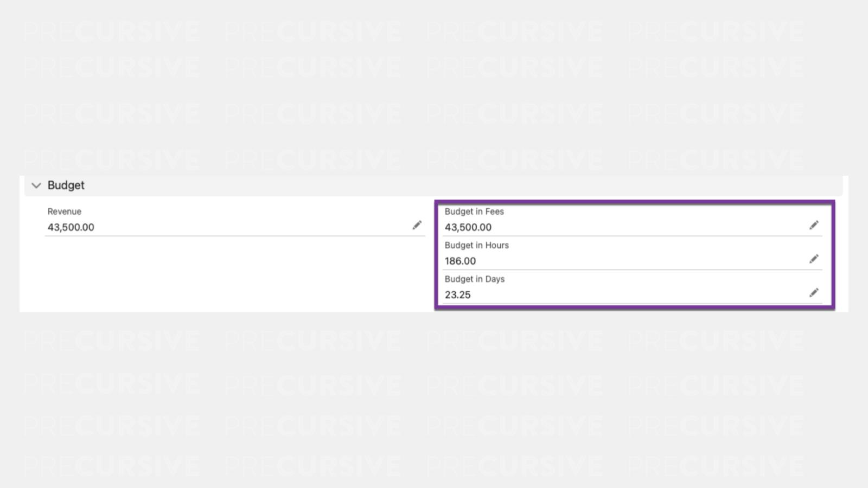Click the edit pencil beside Budget in Fees
The height and width of the screenshot is (488, 868).
(x=814, y=224)
